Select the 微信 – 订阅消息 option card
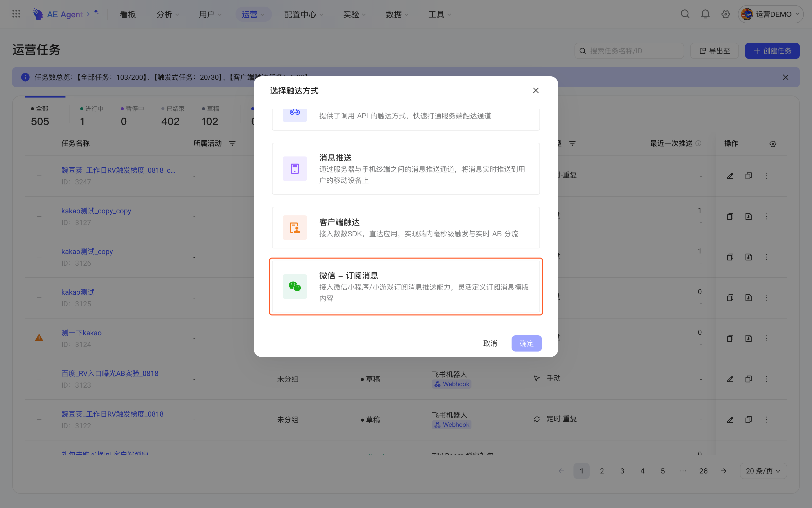The image size is (812, 508). pos(406,287)
